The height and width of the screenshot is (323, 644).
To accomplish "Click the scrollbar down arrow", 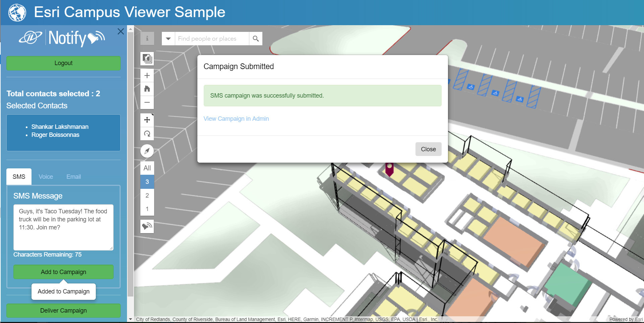I will 130,319.
